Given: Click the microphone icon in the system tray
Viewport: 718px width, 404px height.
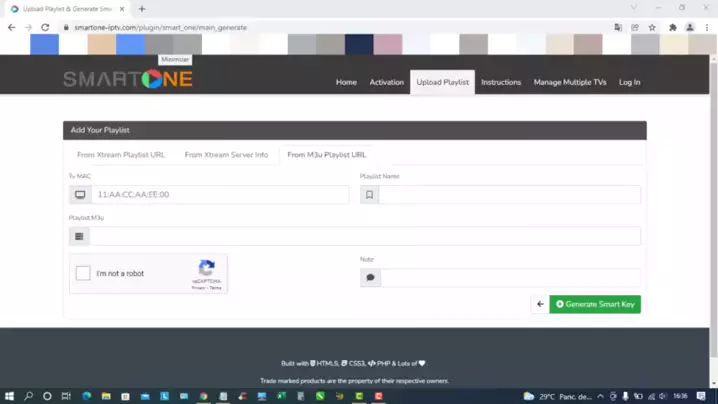Looking at the screenshot, I should pyautogui.click(x=626, y=396).
